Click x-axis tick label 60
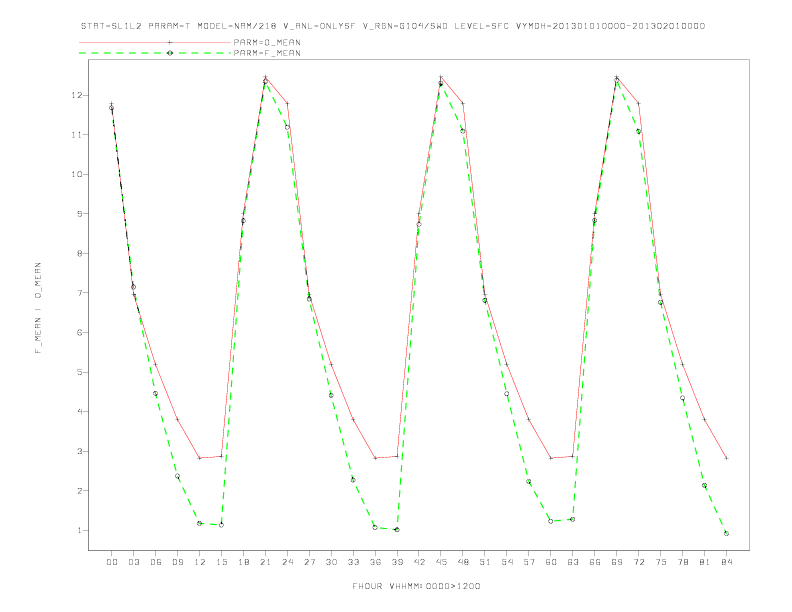This screenshot has width=792, height=612. coord(551,562)
